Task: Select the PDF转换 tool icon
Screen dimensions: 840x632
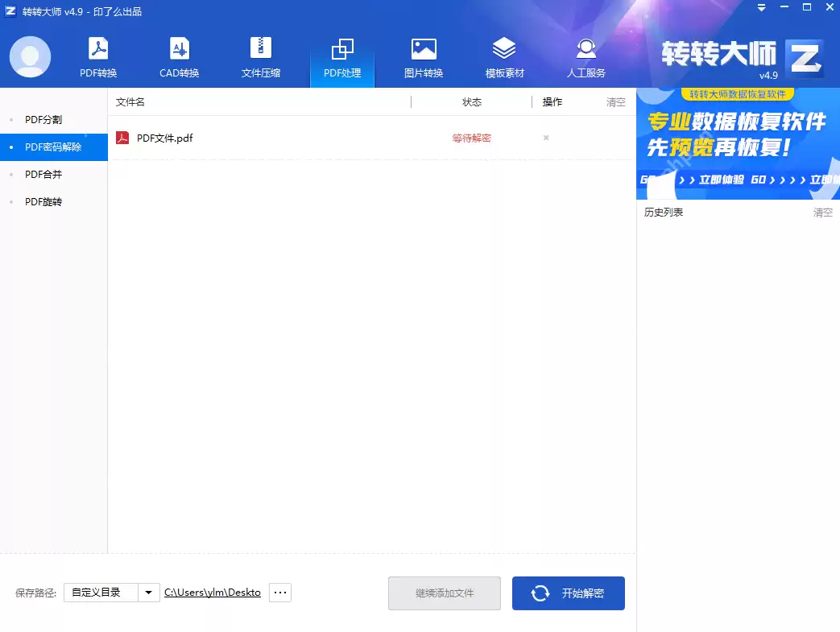Action: (x=98, y=56)
